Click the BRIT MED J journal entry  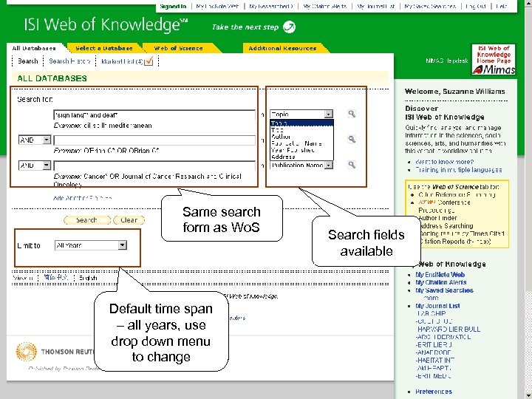(433, 376)
